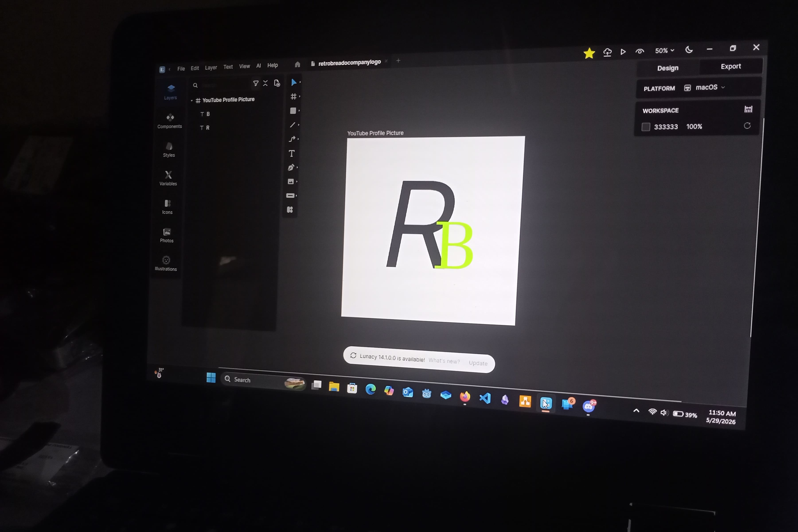Image resolution: width=798 pixels, height=532 pixels.
Task: Click the yellow star icon
Action: (x=589, y=53)
